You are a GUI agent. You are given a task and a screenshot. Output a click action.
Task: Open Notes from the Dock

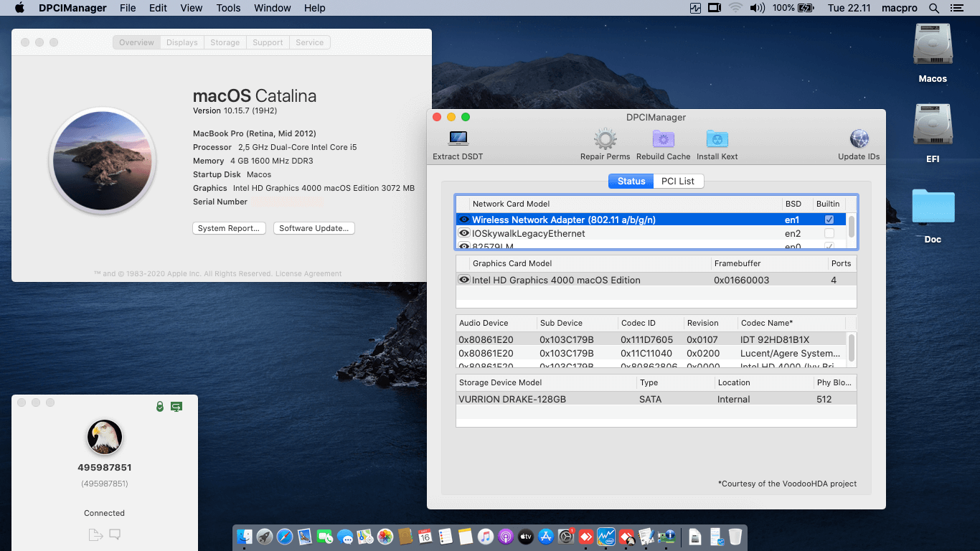point(465,536)
